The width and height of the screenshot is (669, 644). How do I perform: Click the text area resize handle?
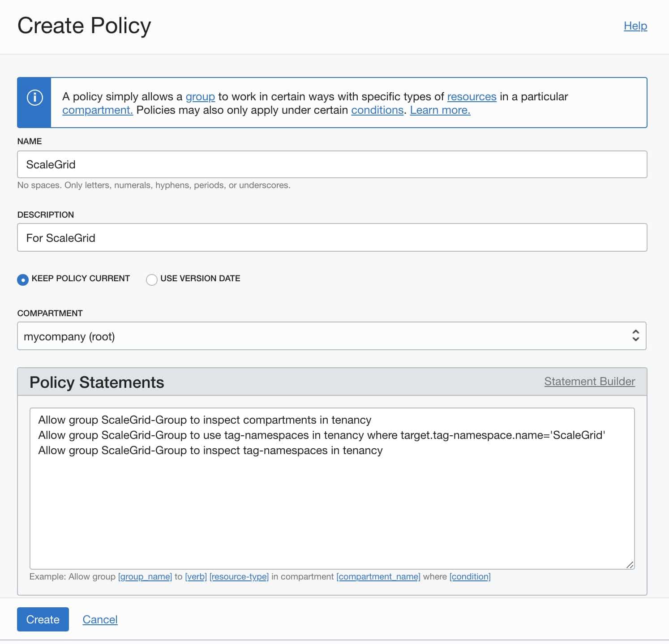pos(630,565)
